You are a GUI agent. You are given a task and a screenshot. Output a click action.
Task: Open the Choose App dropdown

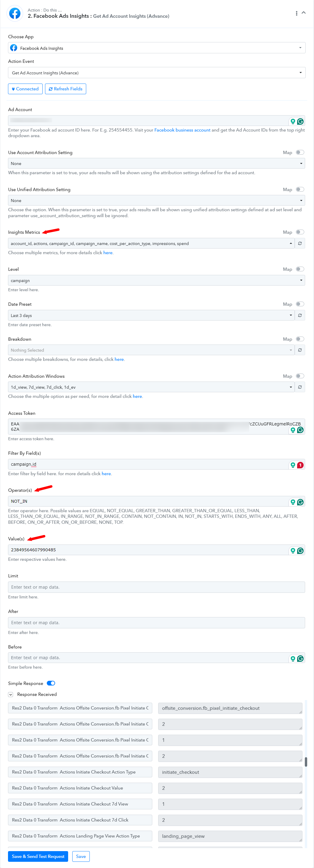157,48
